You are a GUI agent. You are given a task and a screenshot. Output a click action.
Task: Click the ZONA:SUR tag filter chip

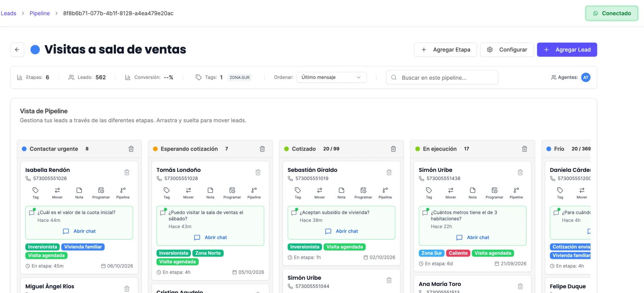pos(239,77)
